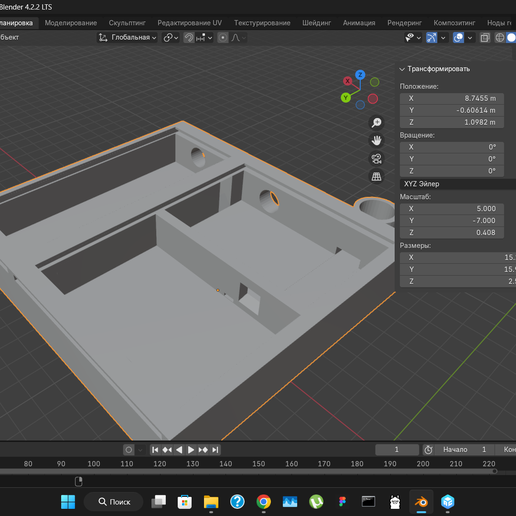Toggle the viewport gizmos button
Screen dimensions: 516x516
pyautogui.click(x=431, y=38)
